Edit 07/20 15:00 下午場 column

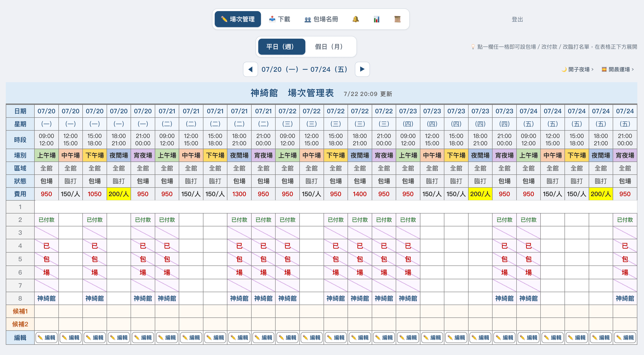tap(95, 337)
